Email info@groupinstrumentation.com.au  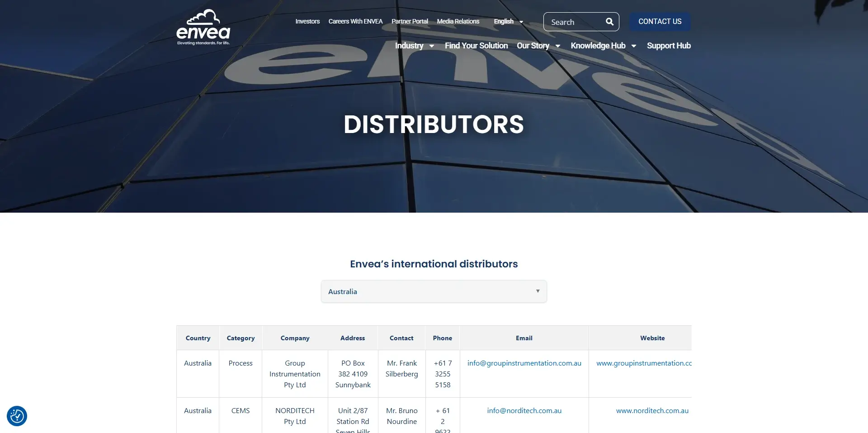(x=524, y=363)
